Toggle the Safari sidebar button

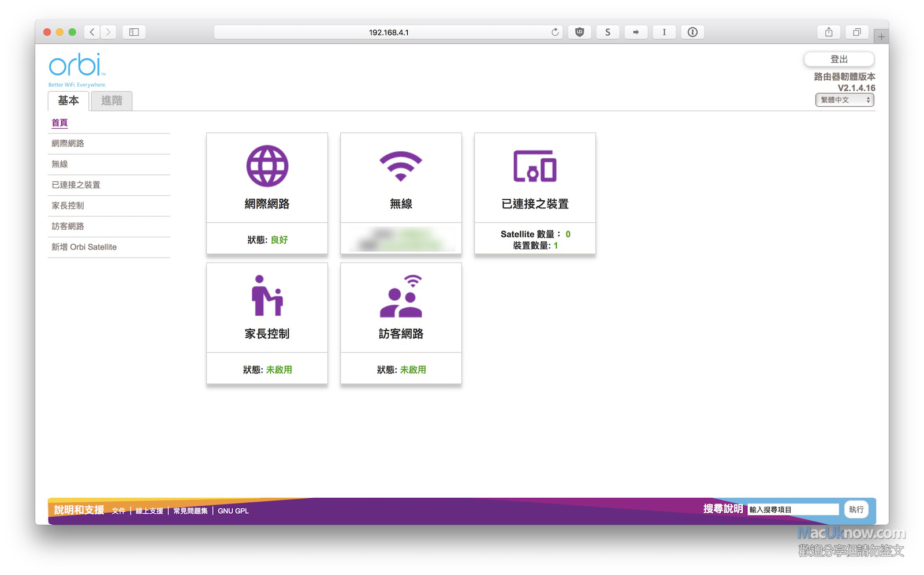134,32
